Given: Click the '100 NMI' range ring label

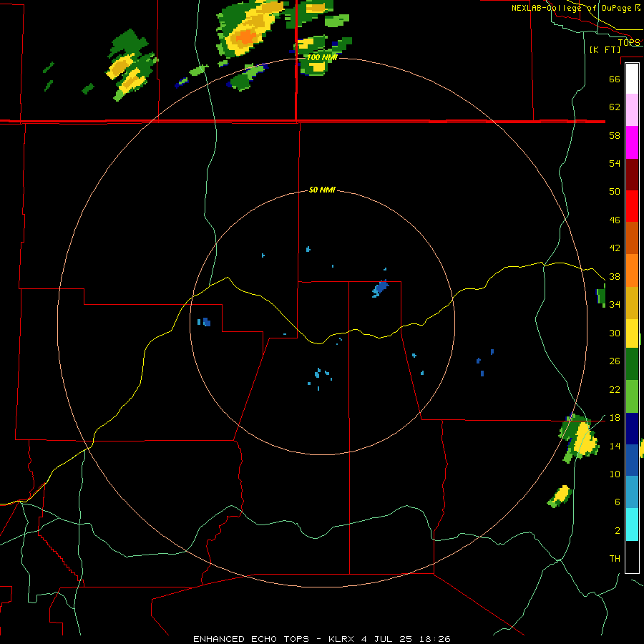Looking at the screenshot, I should [x=322, y=58].
